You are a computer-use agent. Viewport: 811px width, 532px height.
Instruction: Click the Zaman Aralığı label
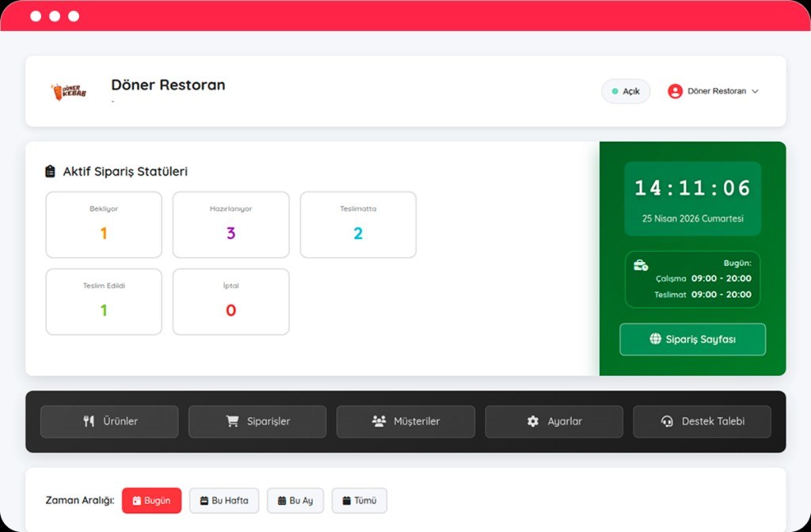click(x=80, y=500)
